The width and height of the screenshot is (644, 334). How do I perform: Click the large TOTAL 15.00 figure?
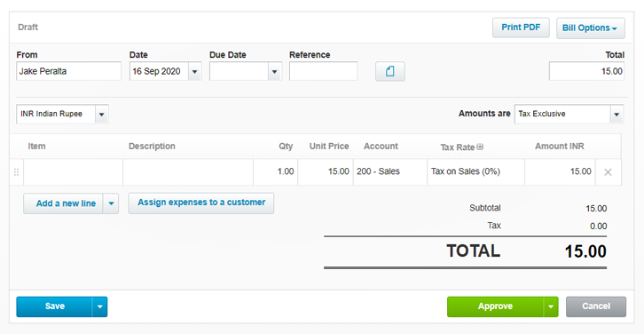click(x=585, y=251)
